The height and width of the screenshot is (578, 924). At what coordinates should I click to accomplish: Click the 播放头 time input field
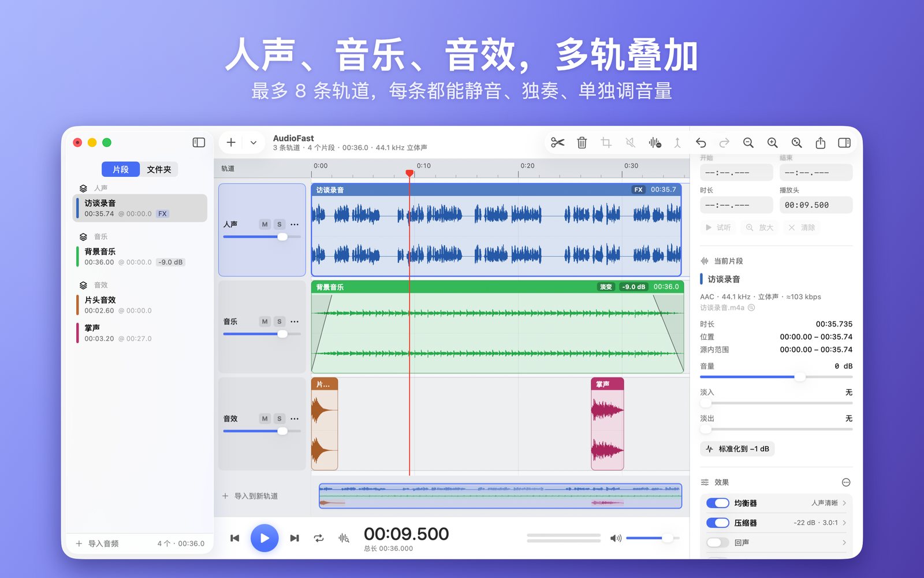click(816, 205)
